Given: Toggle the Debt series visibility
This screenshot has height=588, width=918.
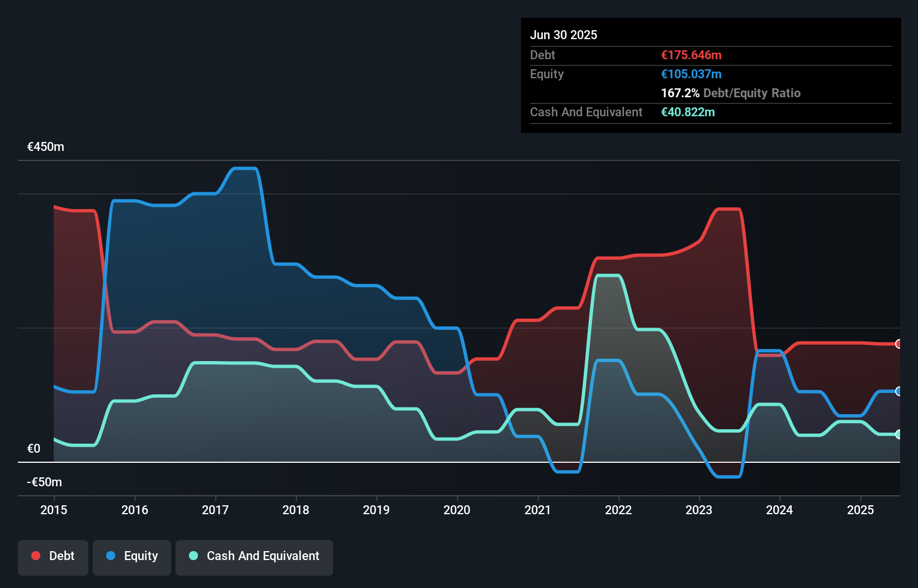Looking at the screenshot, I should click(x=53, y=556).
